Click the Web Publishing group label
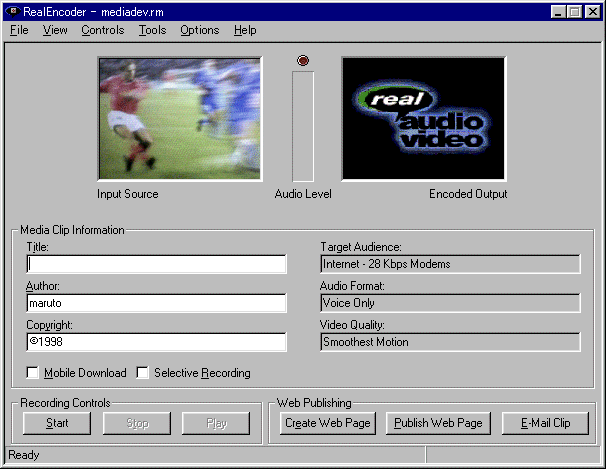606x469 pixels. (x=314, y=403)
